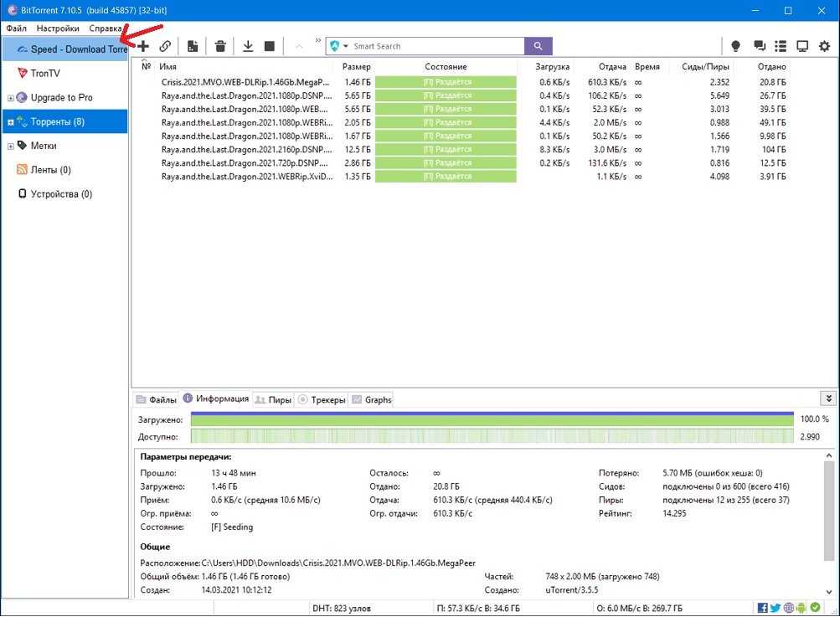Click info panel scrollbar up arrow

tap(829, 455)
